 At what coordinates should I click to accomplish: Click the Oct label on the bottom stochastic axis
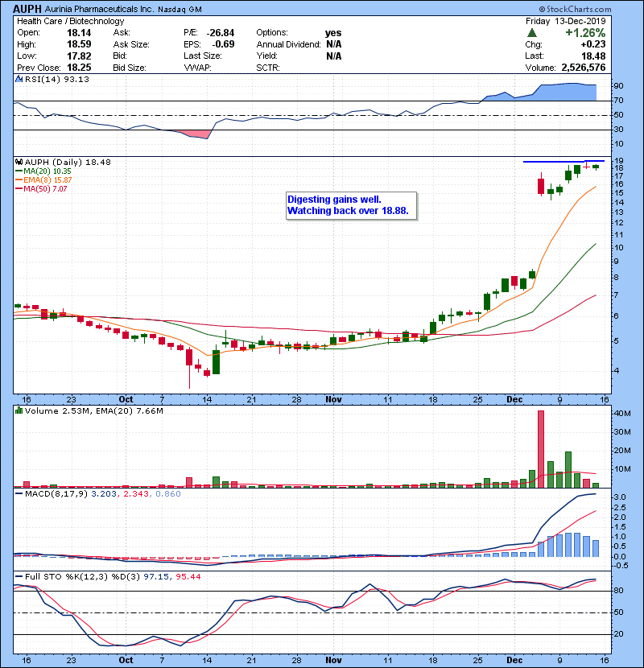(126, 660)
